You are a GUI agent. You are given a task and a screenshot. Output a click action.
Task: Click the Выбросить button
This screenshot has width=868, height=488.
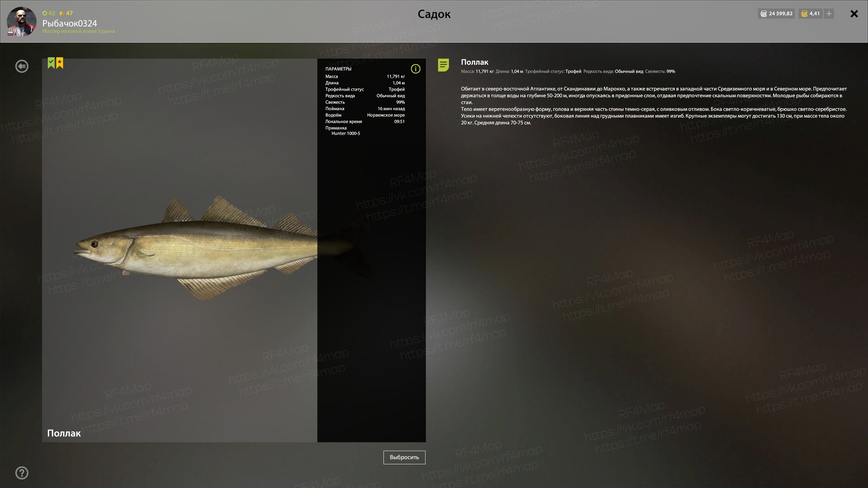point(404,457)
